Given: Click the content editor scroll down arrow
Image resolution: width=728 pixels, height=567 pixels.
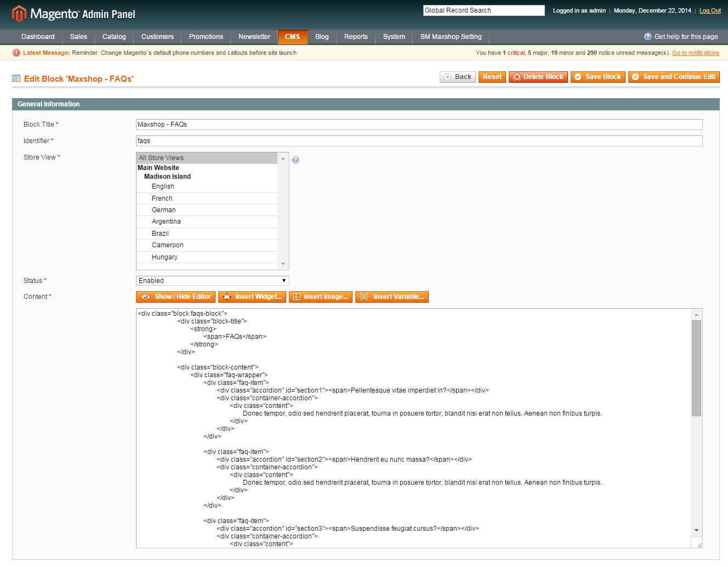Looking at the screenshot, I should 696,530.
